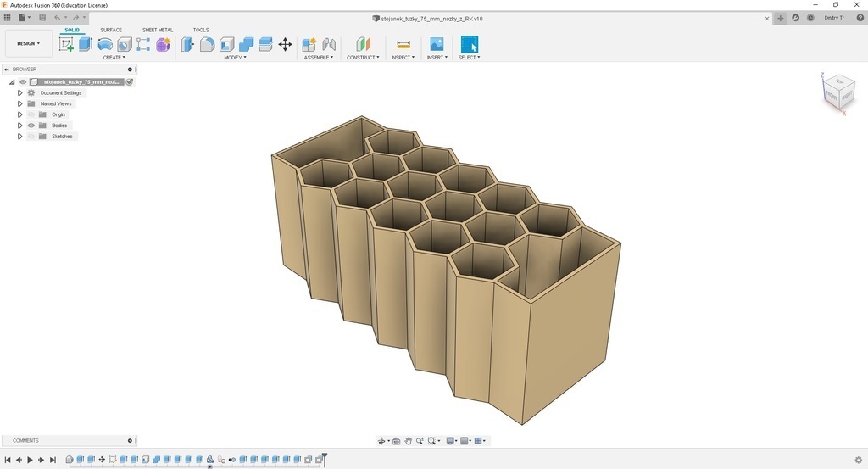Click the Offset Face tool
This screenshot has width=868, height=469.
tap(265, 44)
